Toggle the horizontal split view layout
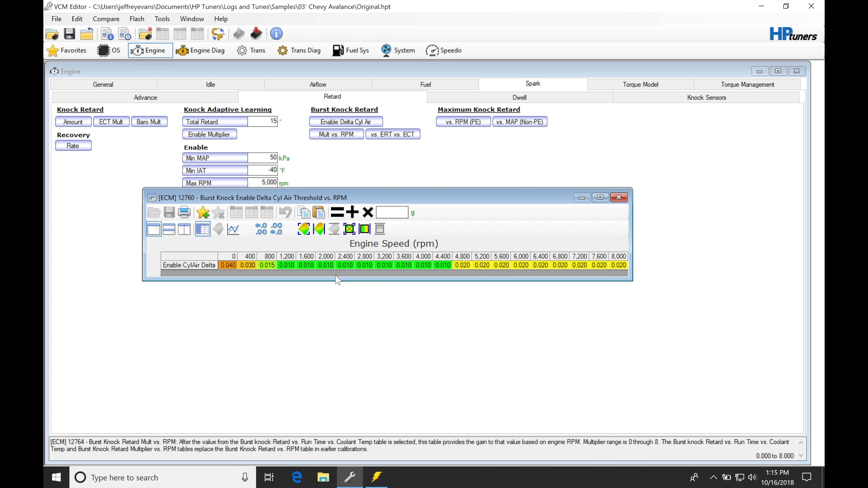The width and height of the screenshot is (868, 488). coord(169,229)
